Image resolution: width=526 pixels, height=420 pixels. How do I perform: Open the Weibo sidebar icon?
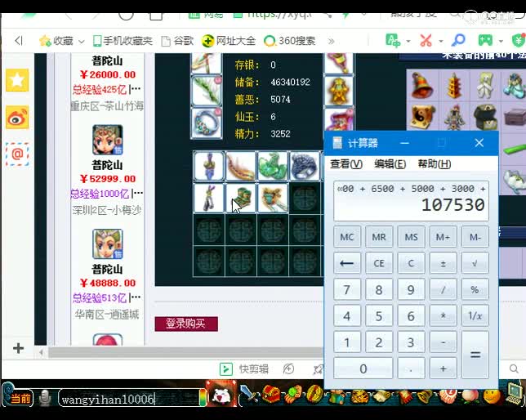[17, 117]
